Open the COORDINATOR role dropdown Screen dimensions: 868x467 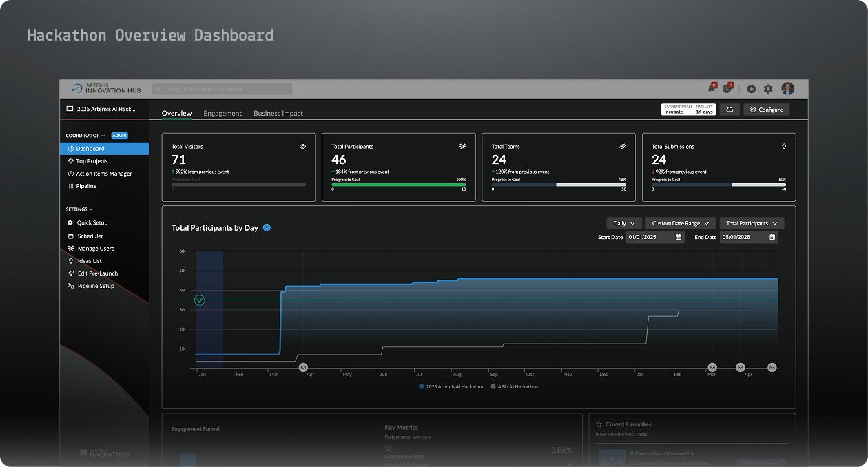tap(86, 135)
